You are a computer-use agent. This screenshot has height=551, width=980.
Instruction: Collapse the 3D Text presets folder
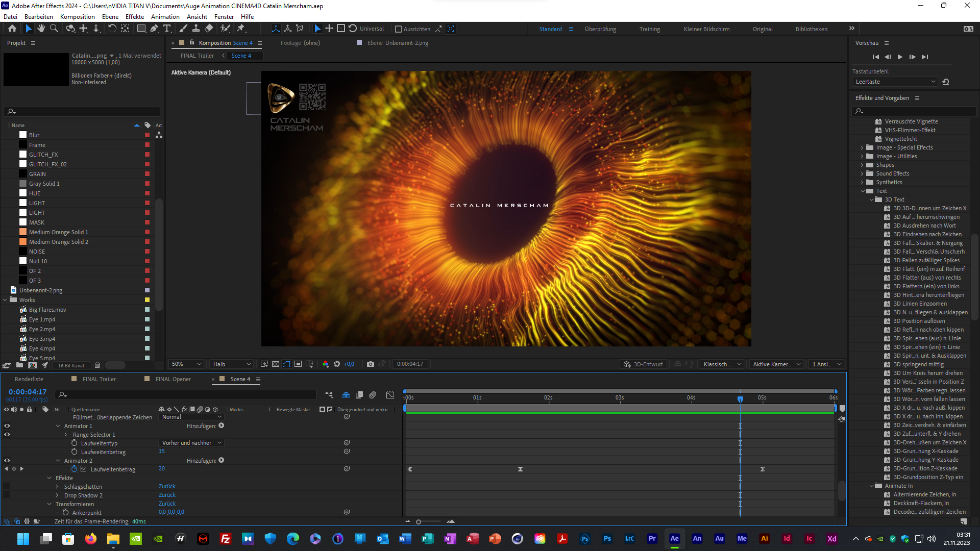tap(872, 200)
